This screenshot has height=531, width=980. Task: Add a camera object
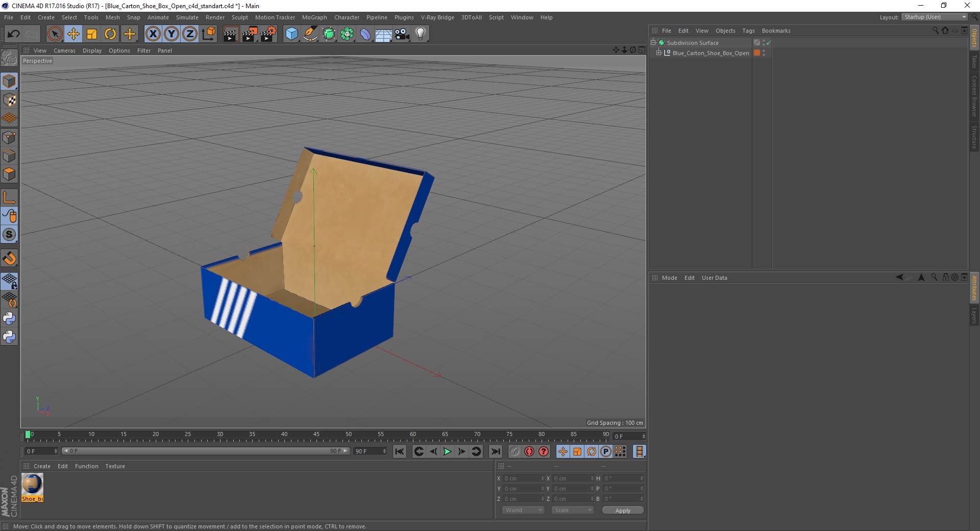pos(402,34)
